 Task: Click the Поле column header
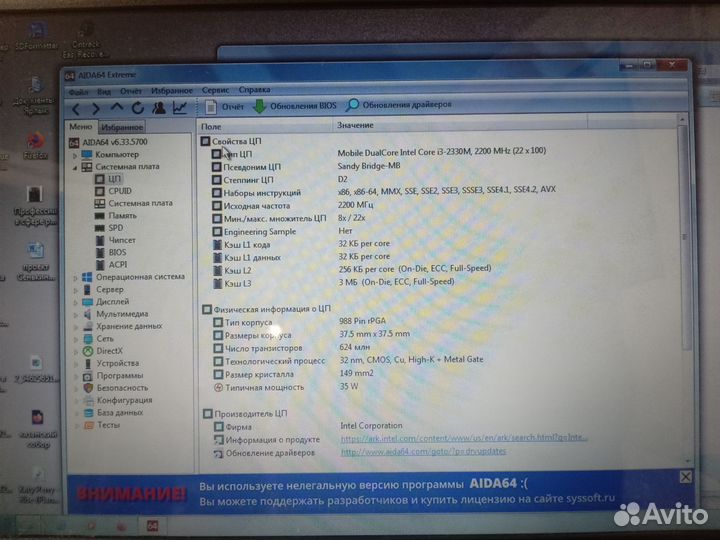(265, 126)
